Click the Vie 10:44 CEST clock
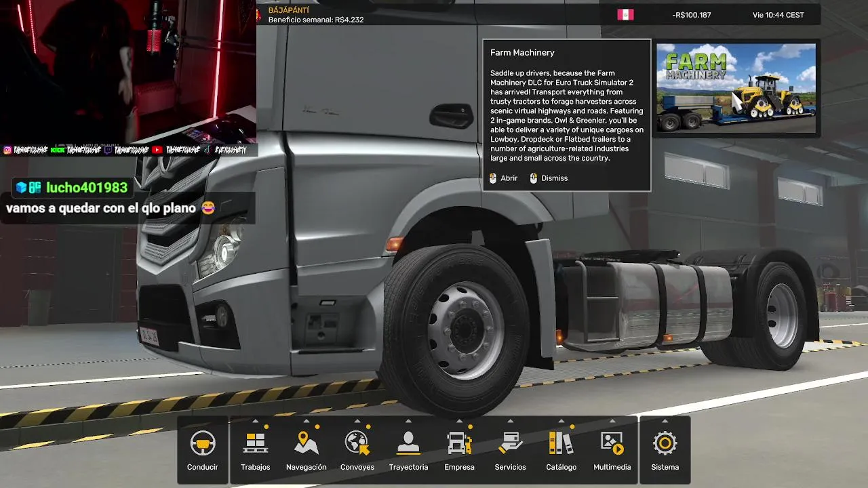Screen dimensions: 868x488 778,15
